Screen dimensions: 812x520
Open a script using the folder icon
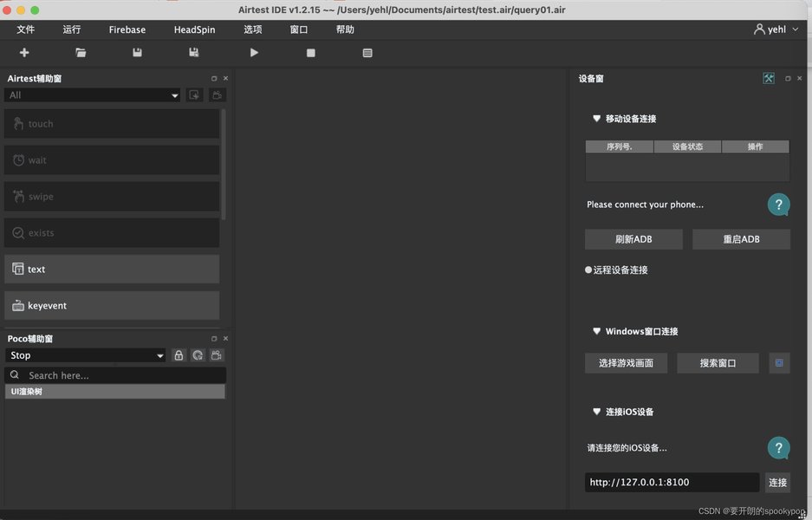click(81, 52)
